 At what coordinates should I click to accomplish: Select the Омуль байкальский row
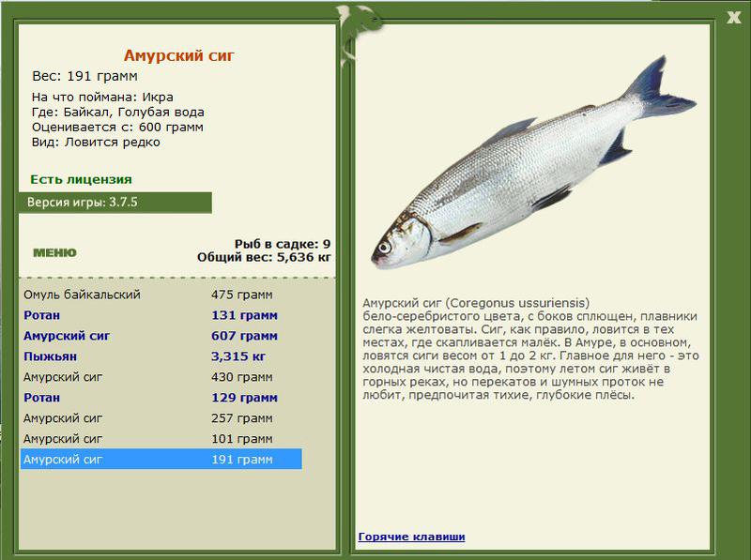[x=161, y=295]
